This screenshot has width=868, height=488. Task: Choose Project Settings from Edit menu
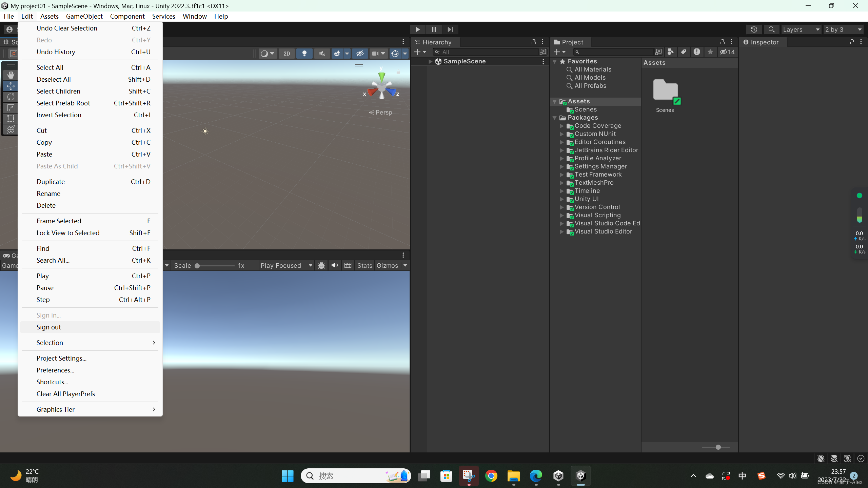pyautogui.click(x=61, y=358)
